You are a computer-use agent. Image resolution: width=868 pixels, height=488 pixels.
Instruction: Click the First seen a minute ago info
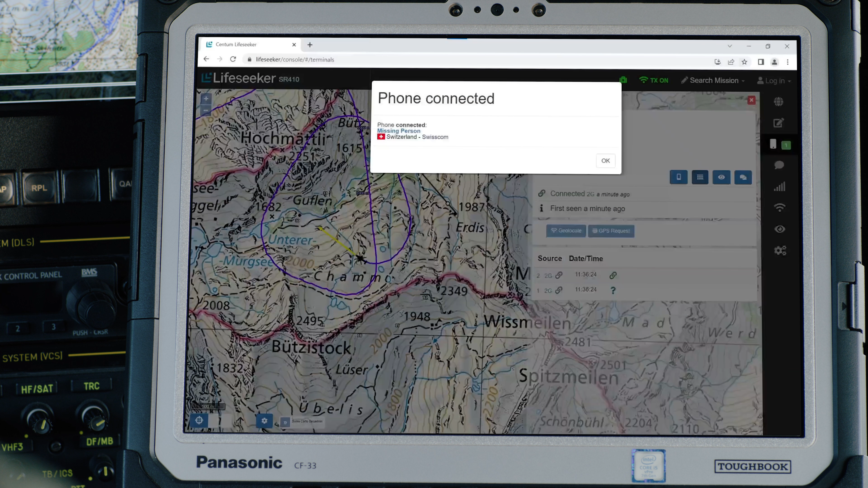tap(587, 209)
